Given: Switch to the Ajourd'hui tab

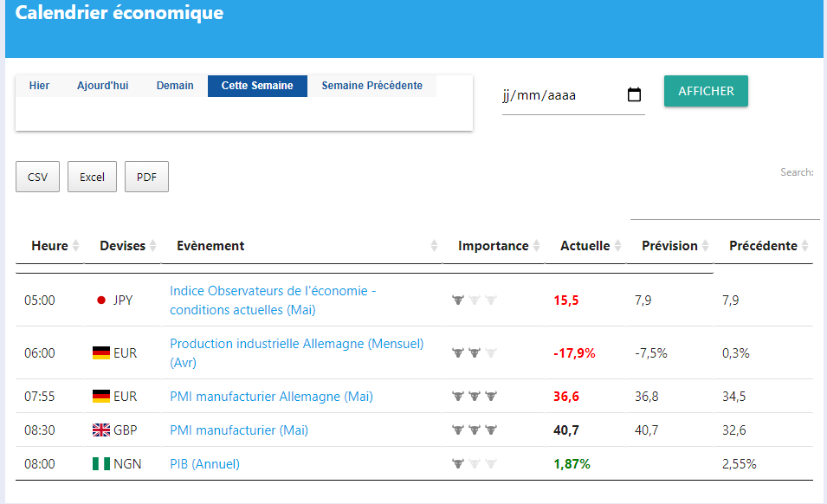Looking at the screenshot, I should 103,86.
